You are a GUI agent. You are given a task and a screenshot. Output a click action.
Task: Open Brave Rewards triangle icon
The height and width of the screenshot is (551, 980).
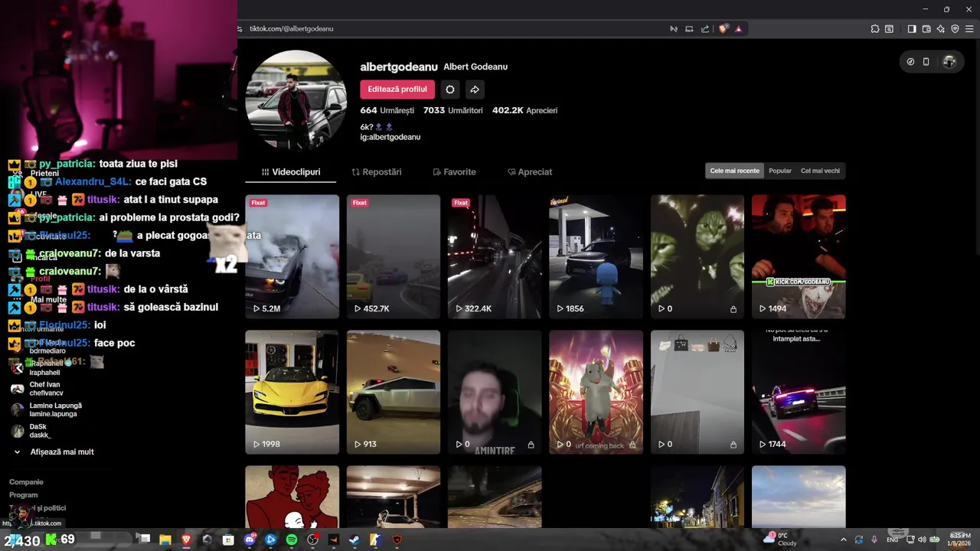coord(739,29)
